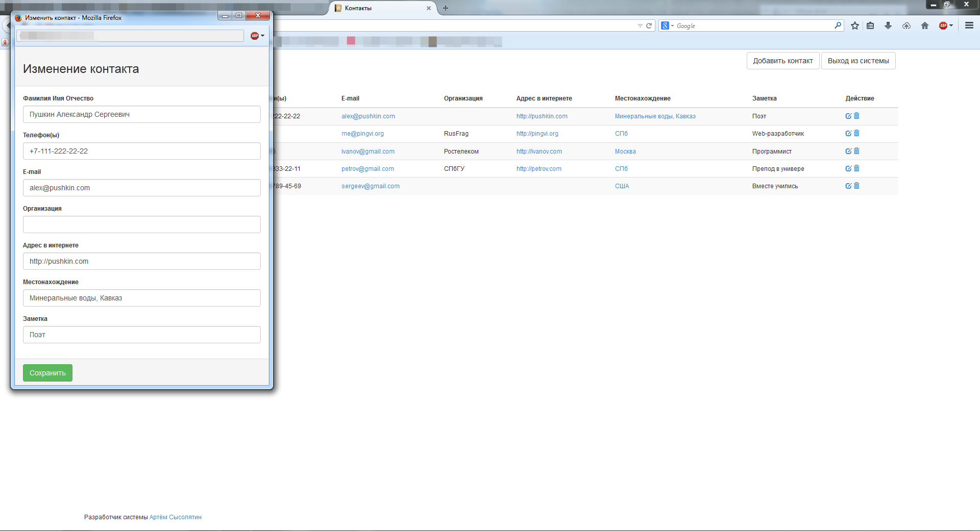
Task: Open a new tab with plus button
Action: tap(446, 8)
